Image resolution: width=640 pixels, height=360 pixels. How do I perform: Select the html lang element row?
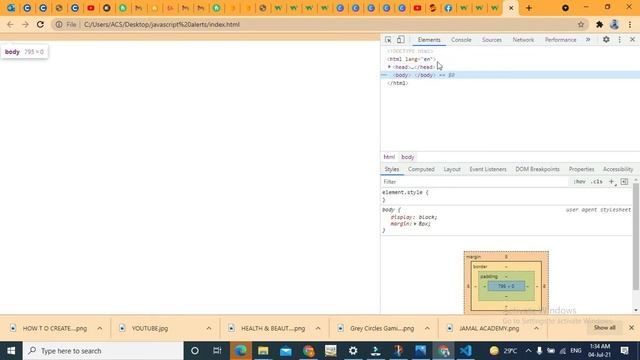pyautogui.click(x=411, y=59)
